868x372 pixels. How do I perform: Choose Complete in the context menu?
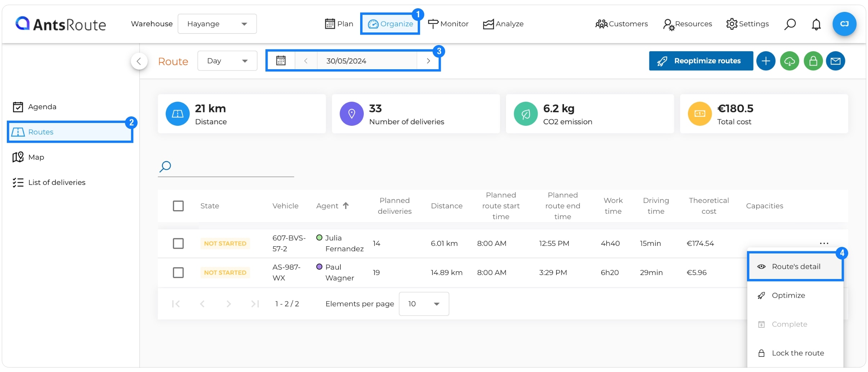(x=795, y=324)
